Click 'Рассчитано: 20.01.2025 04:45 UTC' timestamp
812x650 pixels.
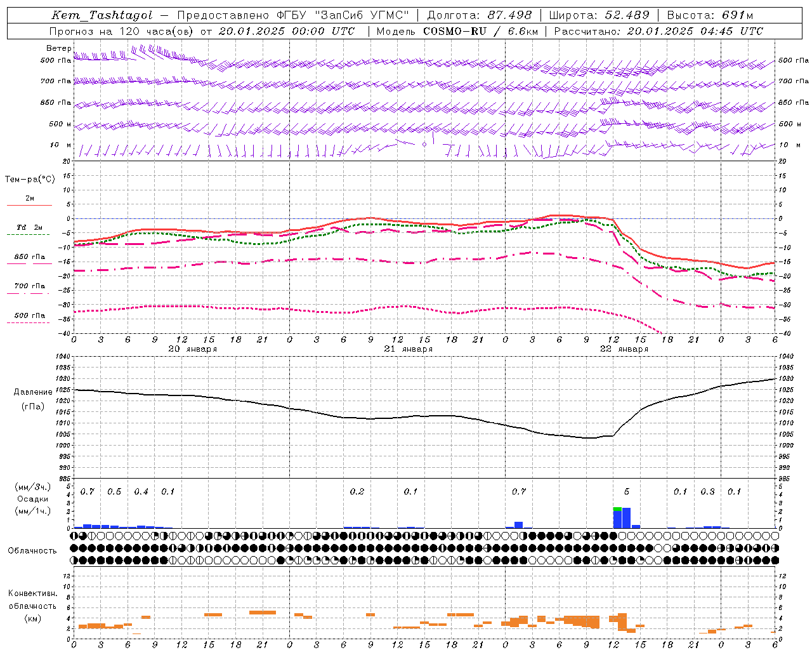point(658,31)
